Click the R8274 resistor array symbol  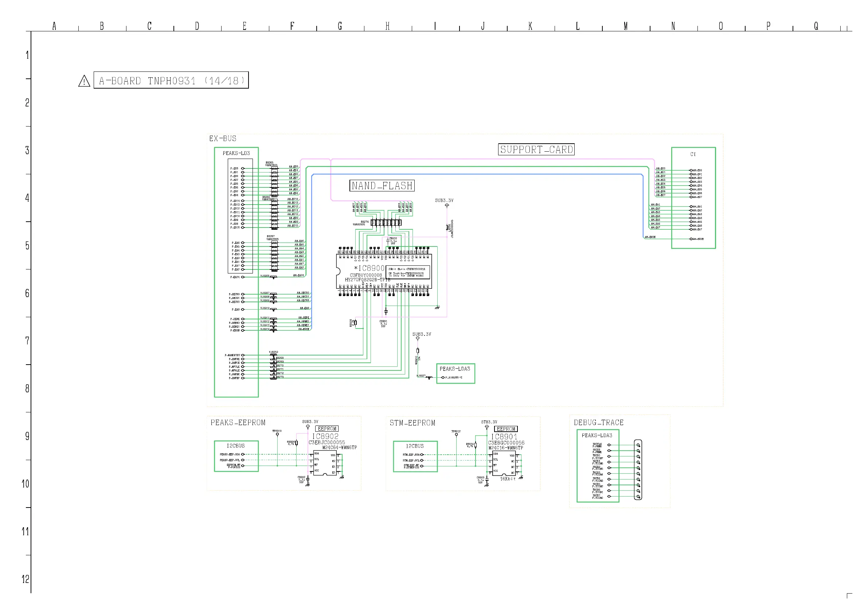tap(386, 222)
